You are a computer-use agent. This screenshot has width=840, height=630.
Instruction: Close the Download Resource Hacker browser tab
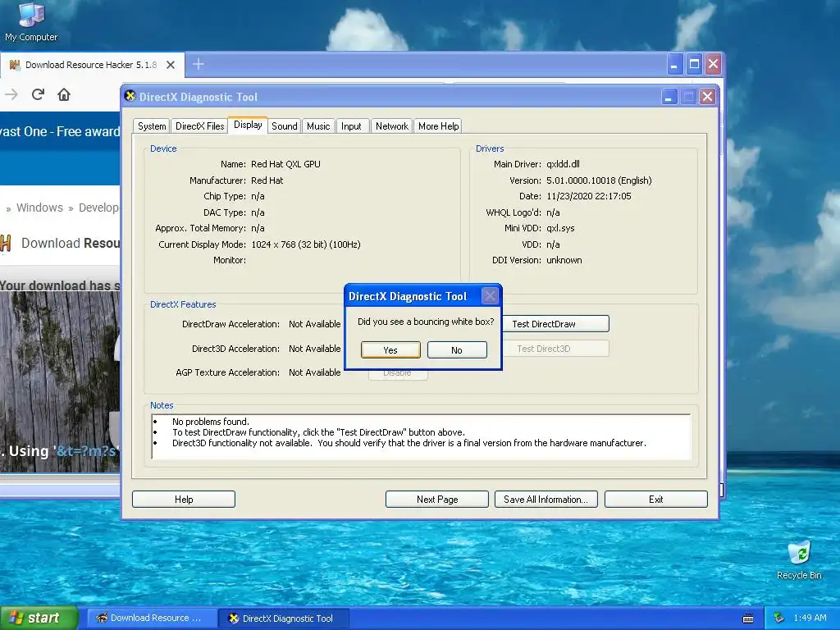(x=171, y=65)
